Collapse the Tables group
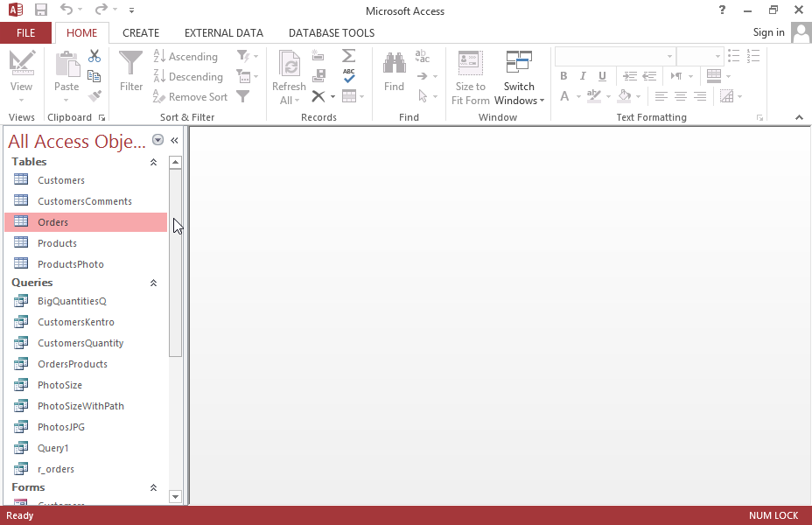 coord(153,163)
